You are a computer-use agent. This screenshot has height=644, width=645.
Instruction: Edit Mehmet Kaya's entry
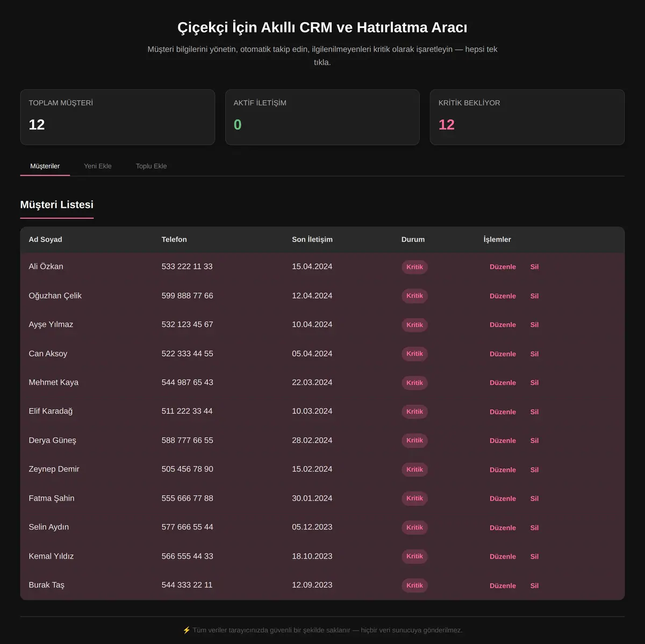pyautogui.click(x=503, y=383)
